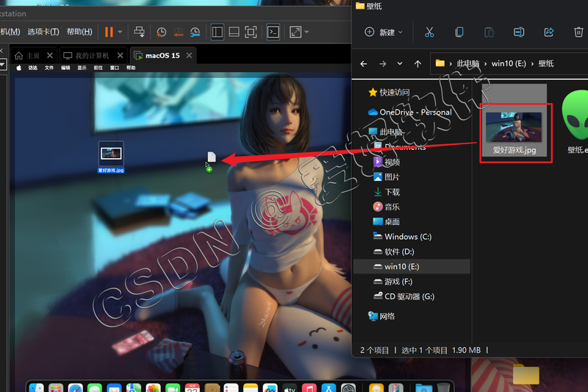Screen dimensions: 588x392
Task: Open the dropdown beside the pause button
Action: [120, 32]
